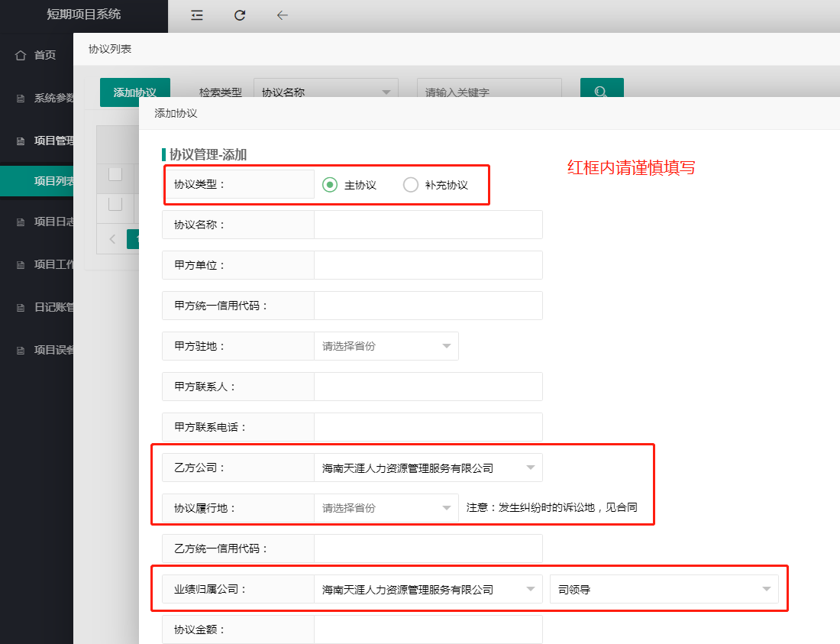This screenshot has width=840, height=644.
Task: Click the document icon beside 系统参数
Action: 21,98
